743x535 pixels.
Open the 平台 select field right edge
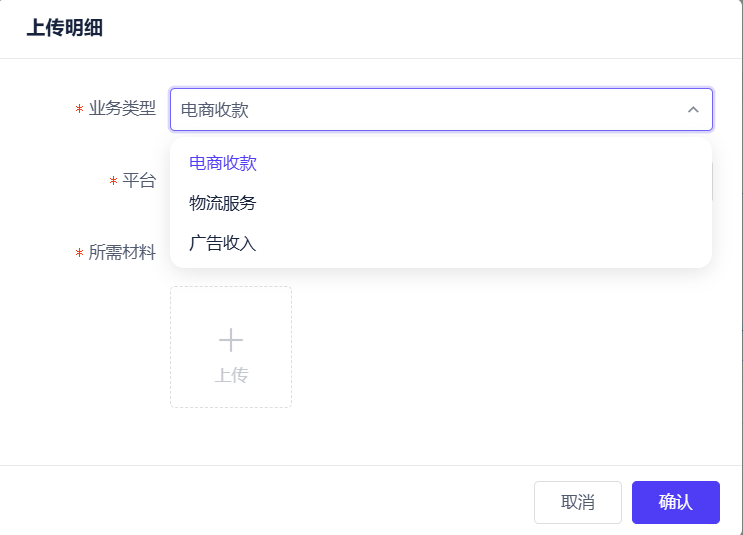tap(711, 181)
